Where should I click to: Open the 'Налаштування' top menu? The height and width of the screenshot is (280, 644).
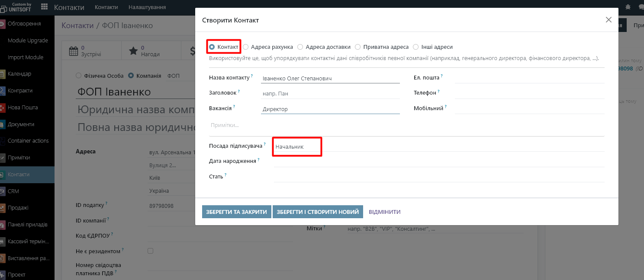147,7
